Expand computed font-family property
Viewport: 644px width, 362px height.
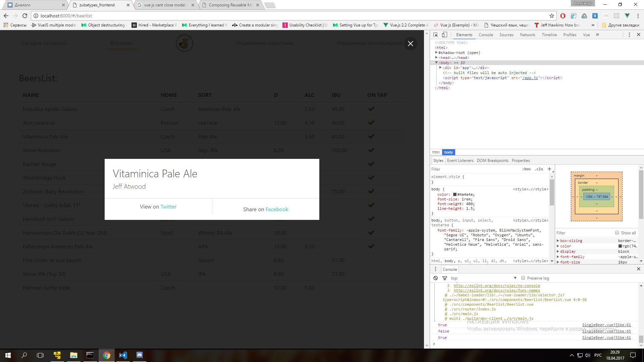coord(558,257)
